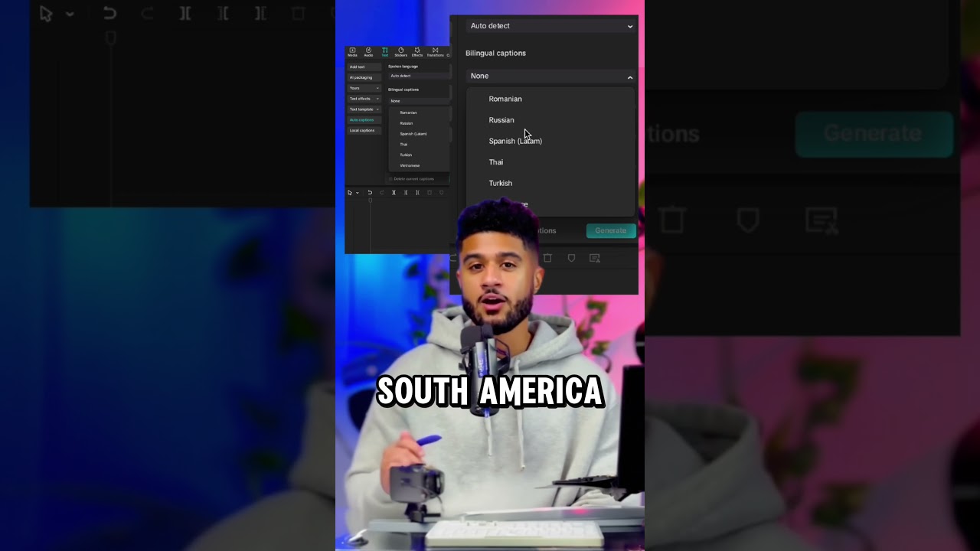Choose Russian in the enlarged language list
Screen dimensions: 980x551
(x=501, y=120)
